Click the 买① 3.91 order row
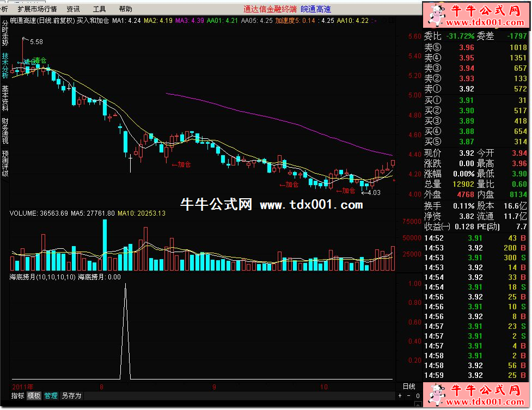Screen dimensions: 532x410 coord(476,101)
